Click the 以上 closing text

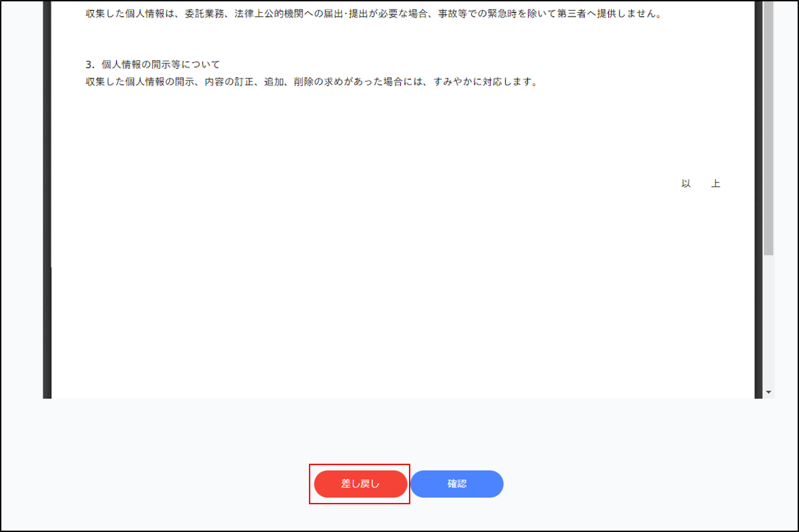pyautogui.click(x=700, y=184)
